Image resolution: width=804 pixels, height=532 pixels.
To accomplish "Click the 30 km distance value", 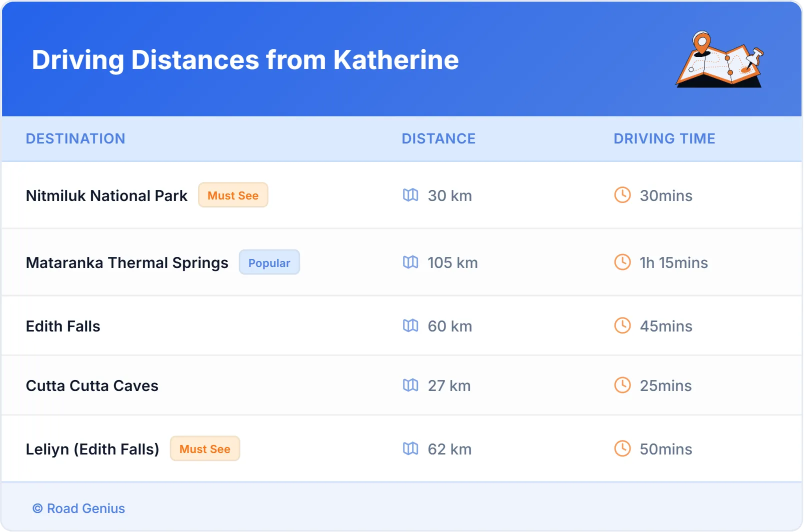I will point(449,195).
